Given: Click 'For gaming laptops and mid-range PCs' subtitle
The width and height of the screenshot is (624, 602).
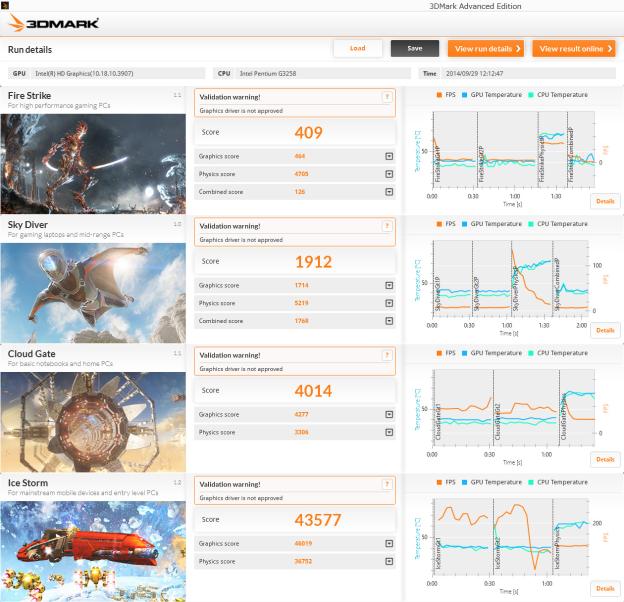Looking at the screenshot, I should pos(66,235).
